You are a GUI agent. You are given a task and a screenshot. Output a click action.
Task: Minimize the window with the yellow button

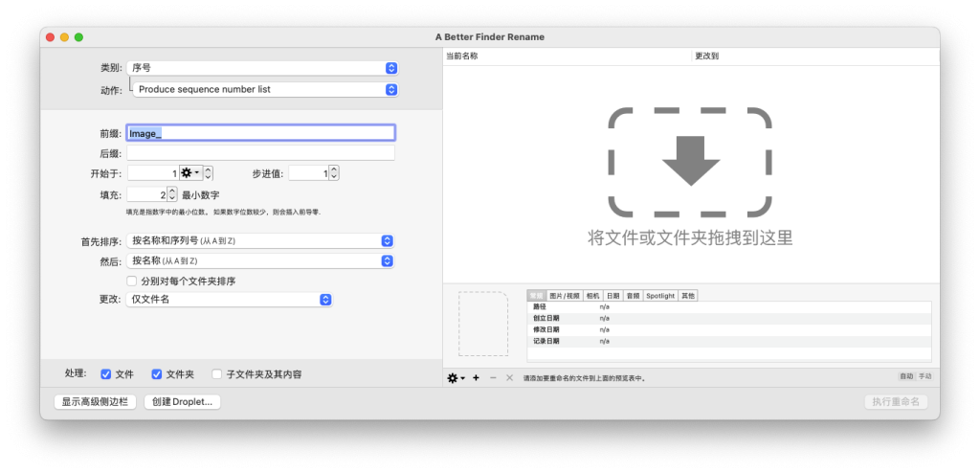pos(64,37)
